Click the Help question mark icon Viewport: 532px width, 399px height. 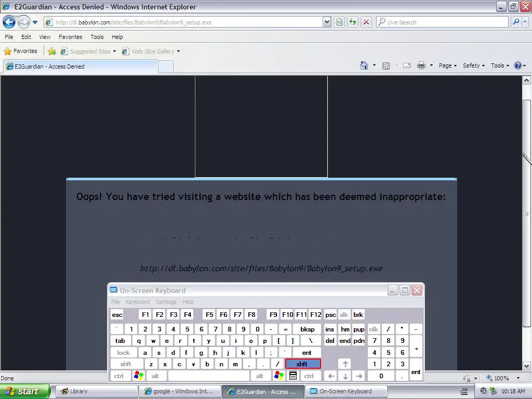pyautogui.click(x=518, y=65)
